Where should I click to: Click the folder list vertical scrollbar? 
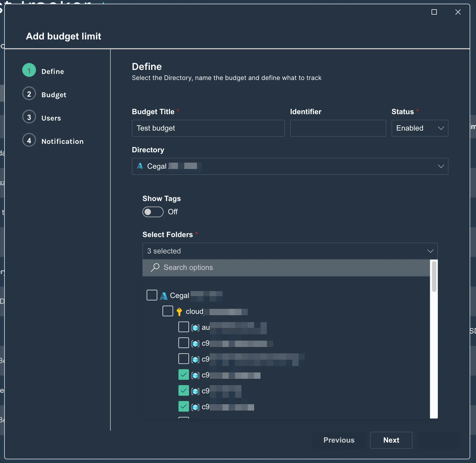coord(434,277)
